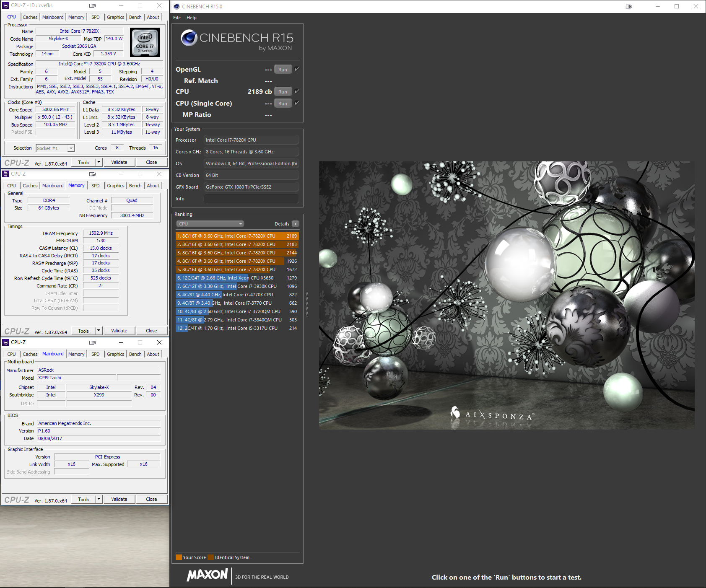Open SPD tab in CPU-Z Memory window
Image resolution: width=706 pixels, height=588 pixels.
(96, 186)
